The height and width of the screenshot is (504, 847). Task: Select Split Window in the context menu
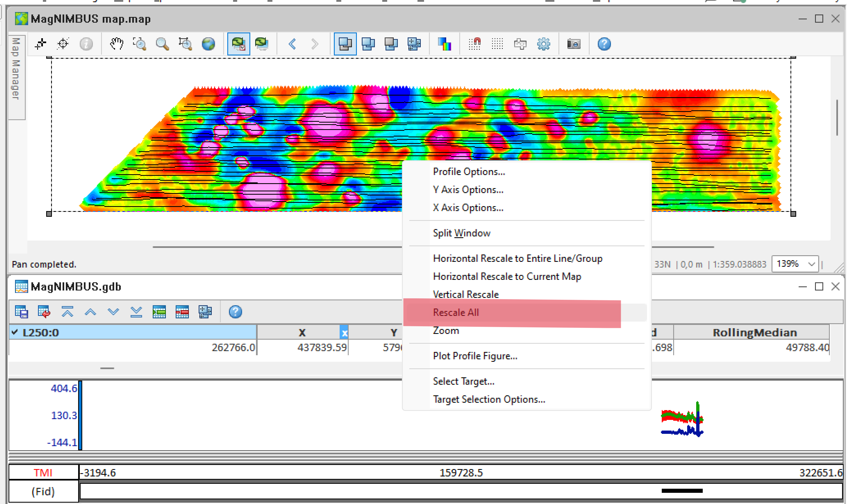tap(461, 233)
